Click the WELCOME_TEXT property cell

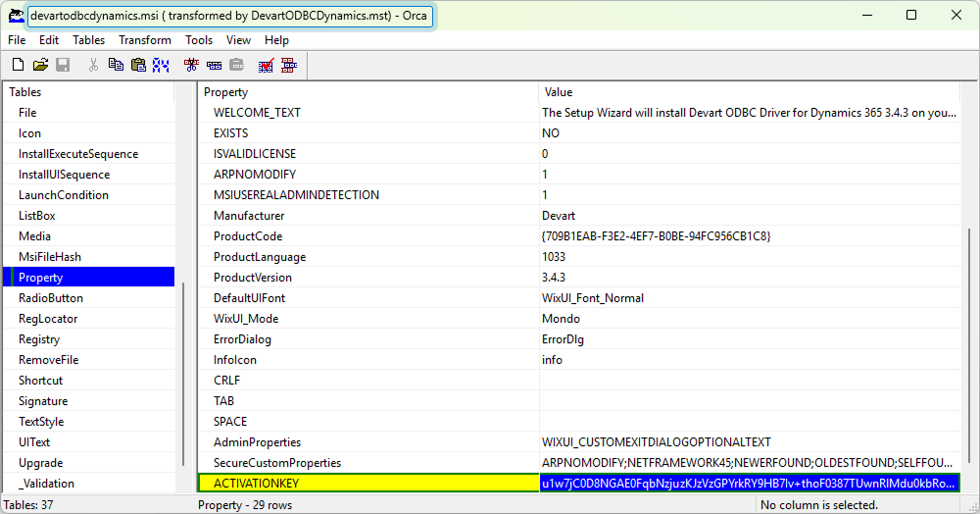click(x=368, y=113)
